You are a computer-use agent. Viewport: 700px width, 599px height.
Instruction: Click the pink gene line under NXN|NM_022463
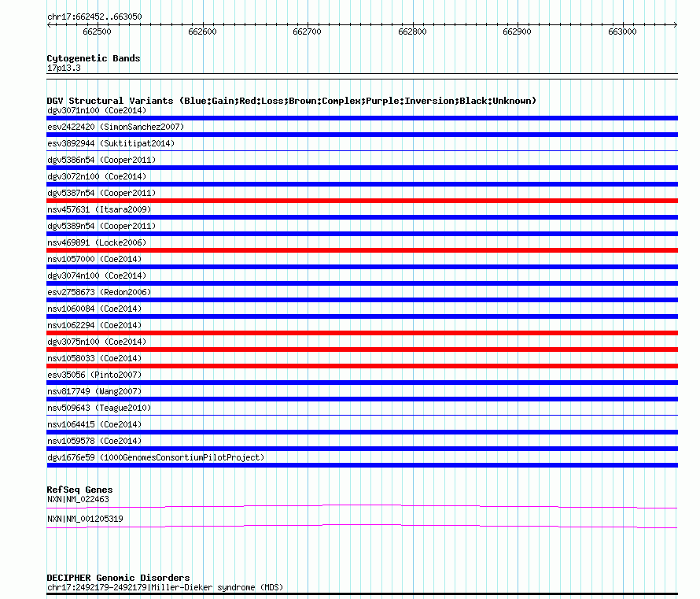[x=362, y=506]
